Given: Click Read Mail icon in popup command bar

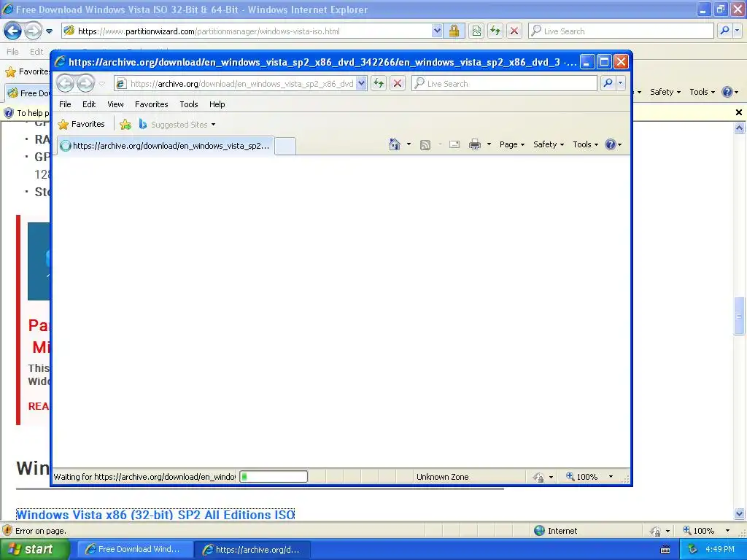Looking at the screenshot, I should point(454,144).
